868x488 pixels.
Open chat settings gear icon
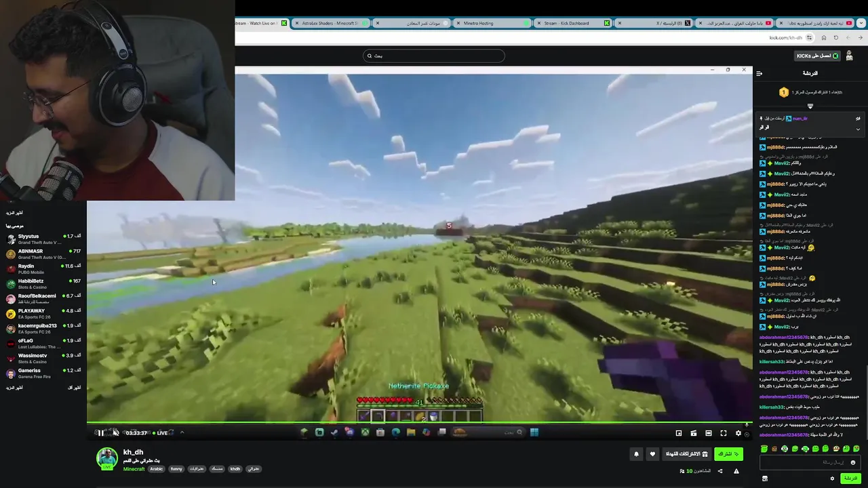click(832, 479)
